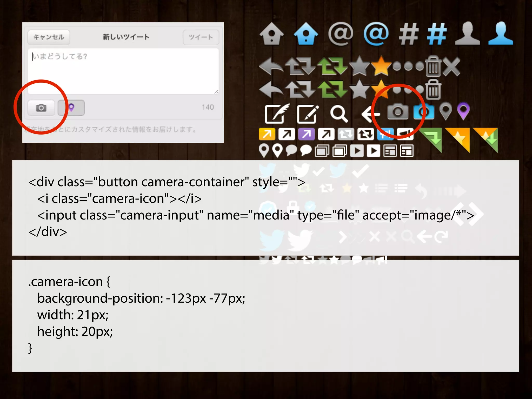Click the blue camera icon in the sprite sheet
Screen dimensions: 532x399
424,111
